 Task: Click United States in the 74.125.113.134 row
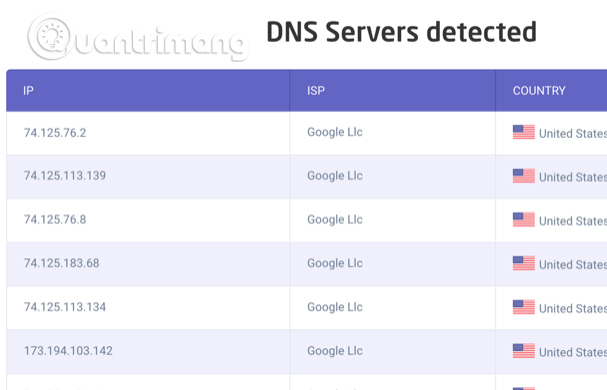(x=573, y=309)
